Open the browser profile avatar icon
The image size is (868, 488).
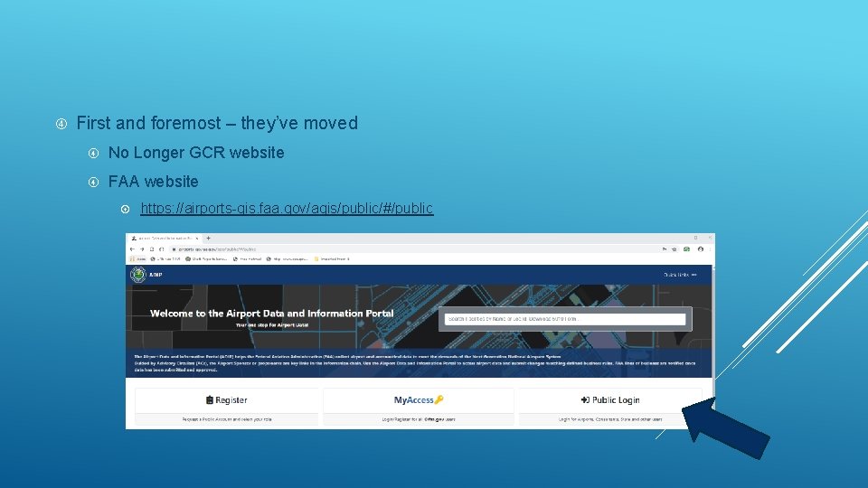point(700,249)
